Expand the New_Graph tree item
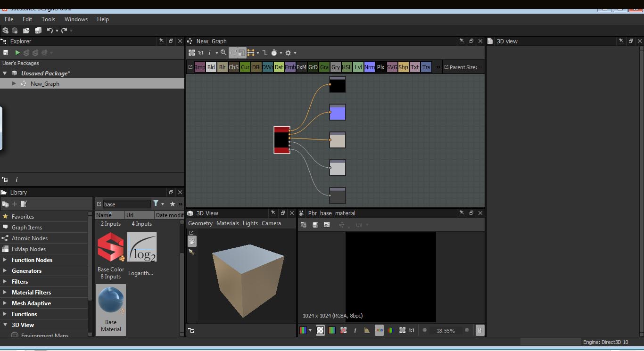Screen dimensions: 644x351 (14, 83)
